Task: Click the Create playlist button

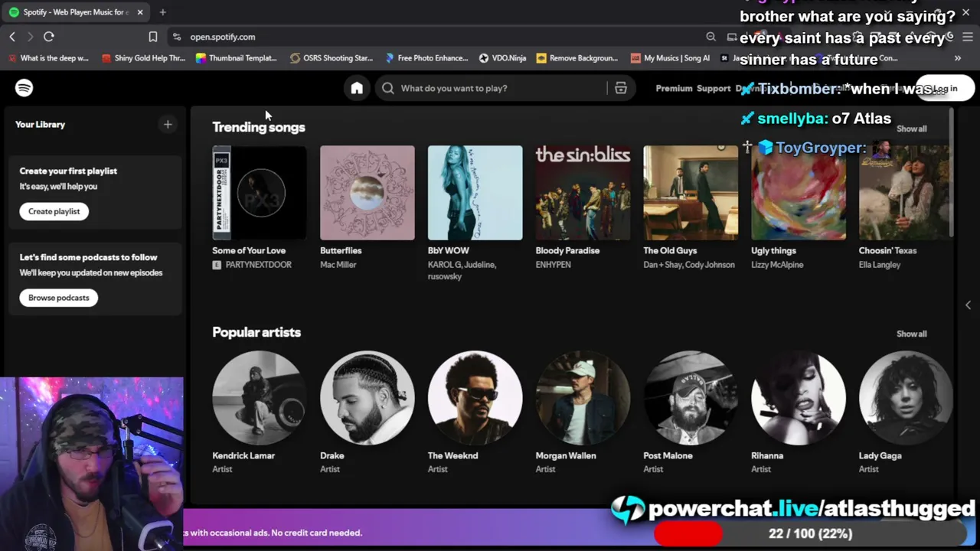Action: 54,211
